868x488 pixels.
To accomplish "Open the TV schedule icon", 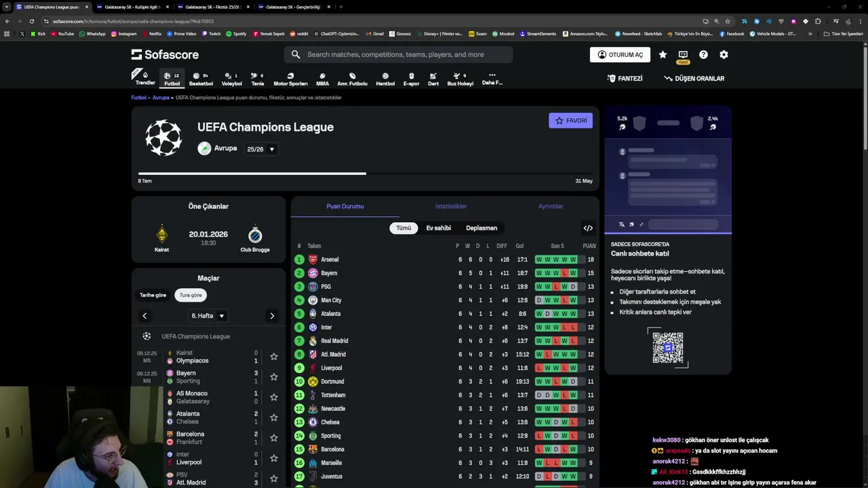I will click(683, 54).
